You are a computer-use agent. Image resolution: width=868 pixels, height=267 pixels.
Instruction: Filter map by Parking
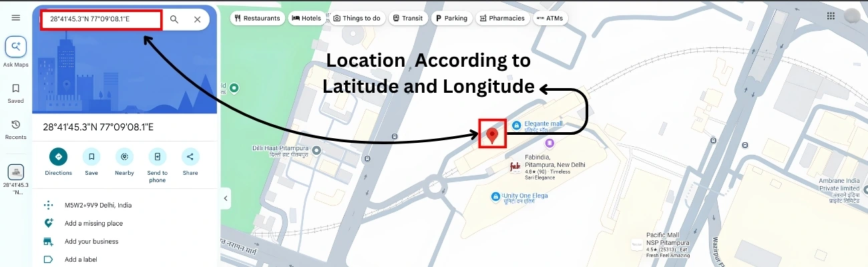click(x=451, y=18)
